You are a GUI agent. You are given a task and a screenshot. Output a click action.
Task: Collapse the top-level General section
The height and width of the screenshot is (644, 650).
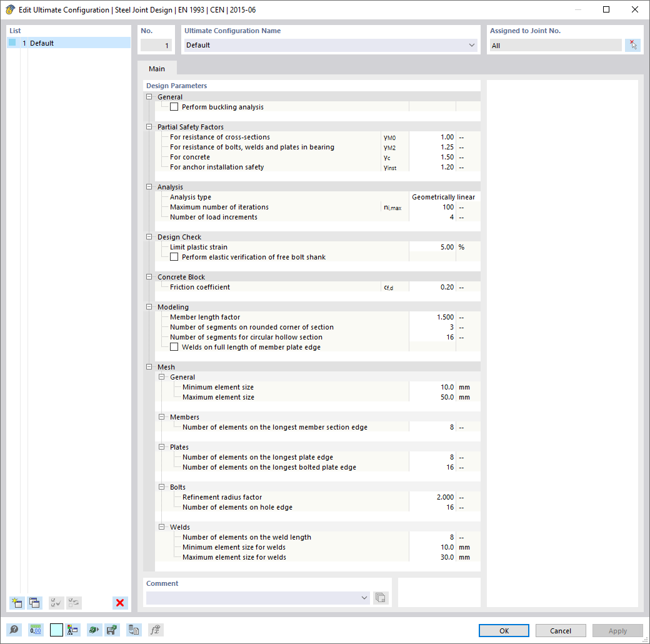[149, 97]
